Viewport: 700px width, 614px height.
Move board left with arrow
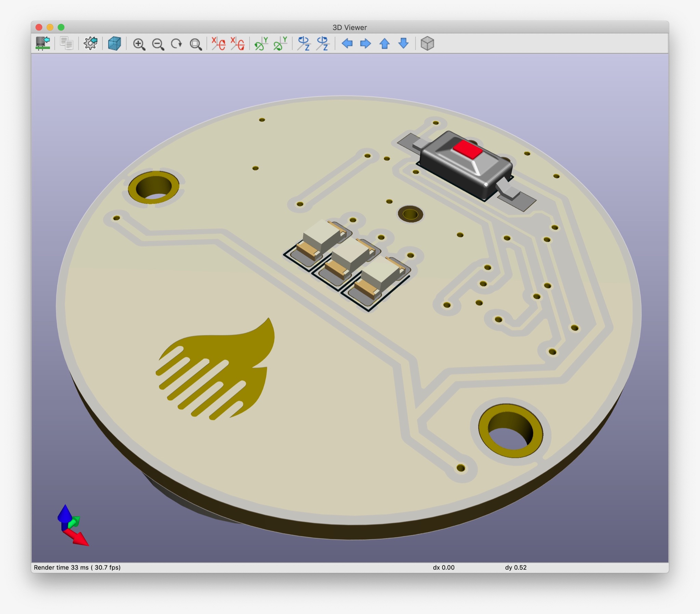click(x=347, y=43)
